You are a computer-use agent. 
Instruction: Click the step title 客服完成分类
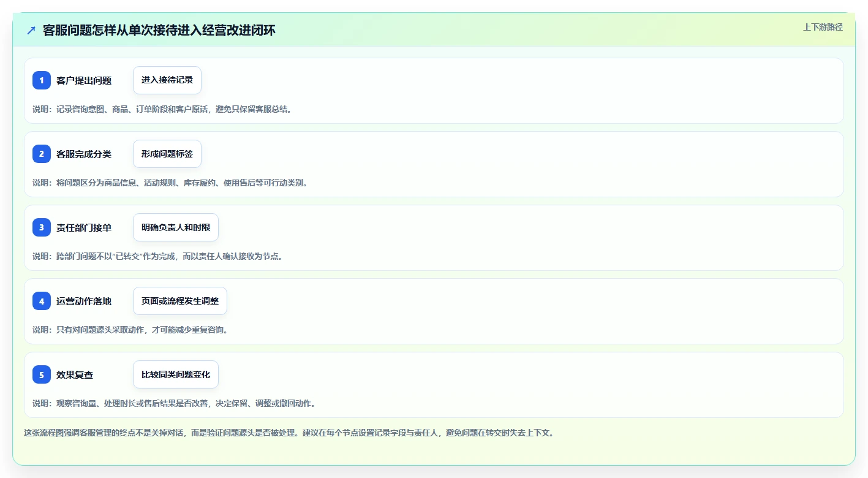[84, 154]
